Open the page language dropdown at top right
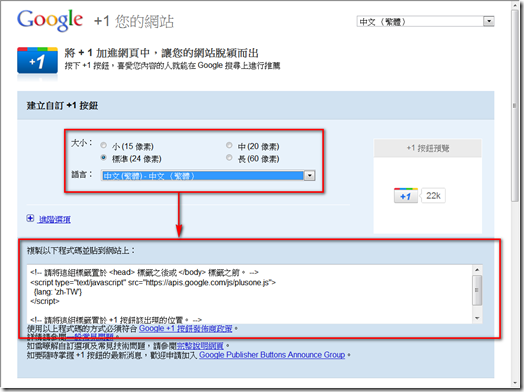The width and height of the screenshot is (524, 392). pos(425,22)
